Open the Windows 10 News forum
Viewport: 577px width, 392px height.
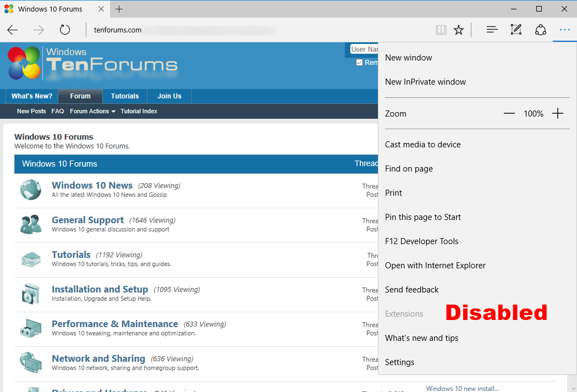(92, 185)
